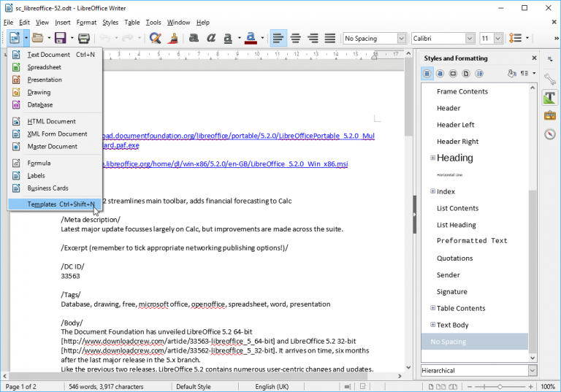Open the Format menu

[x=86, y=22]
